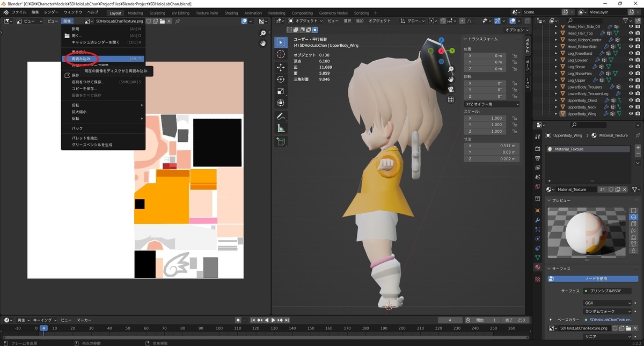Screen dimensions: 644x346
Task: Switch to UV Editing workspace tab
Action: [180, 13]
